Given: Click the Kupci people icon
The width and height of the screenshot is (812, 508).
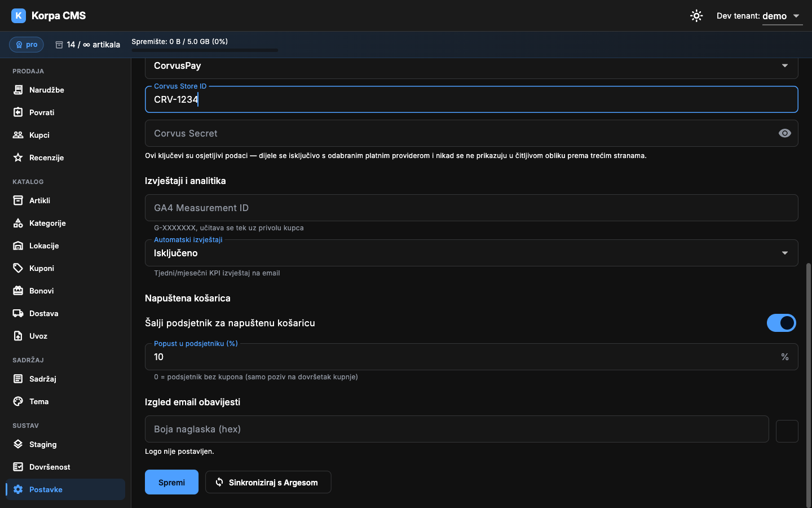Looking at the screenshot, I should (x=18, y=135).
